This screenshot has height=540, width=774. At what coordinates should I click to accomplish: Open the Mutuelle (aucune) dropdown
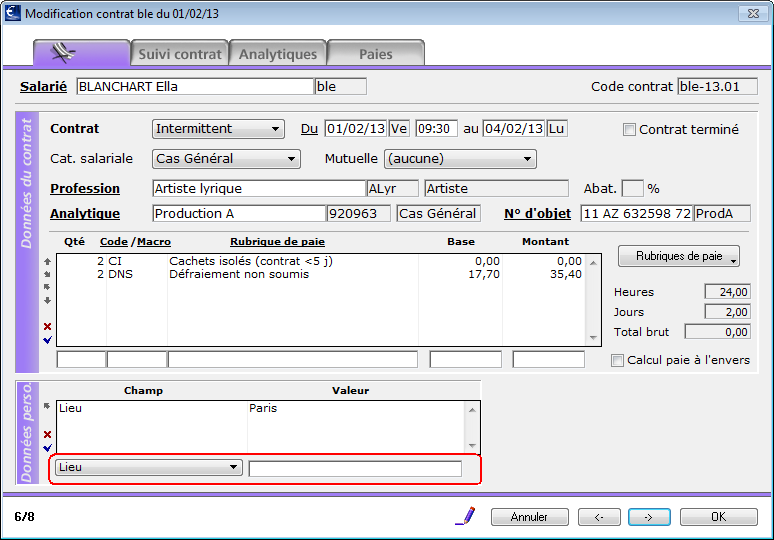coord(460,159)
